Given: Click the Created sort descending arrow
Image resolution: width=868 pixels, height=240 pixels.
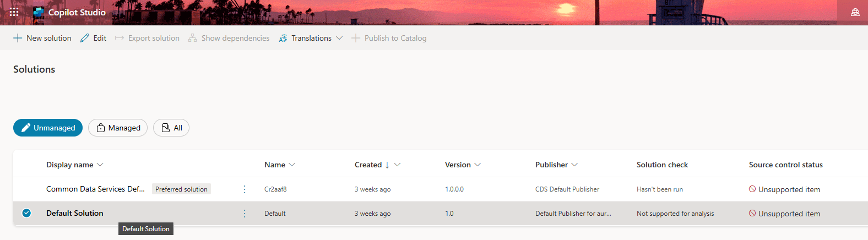Looking at the screenshot, I should (387, 165).
